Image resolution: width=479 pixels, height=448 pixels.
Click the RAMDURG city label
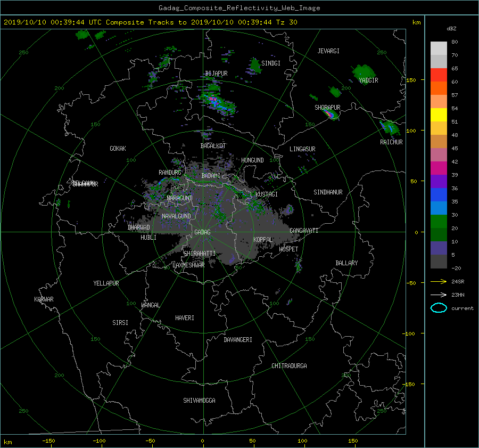[x=170, y=173]
